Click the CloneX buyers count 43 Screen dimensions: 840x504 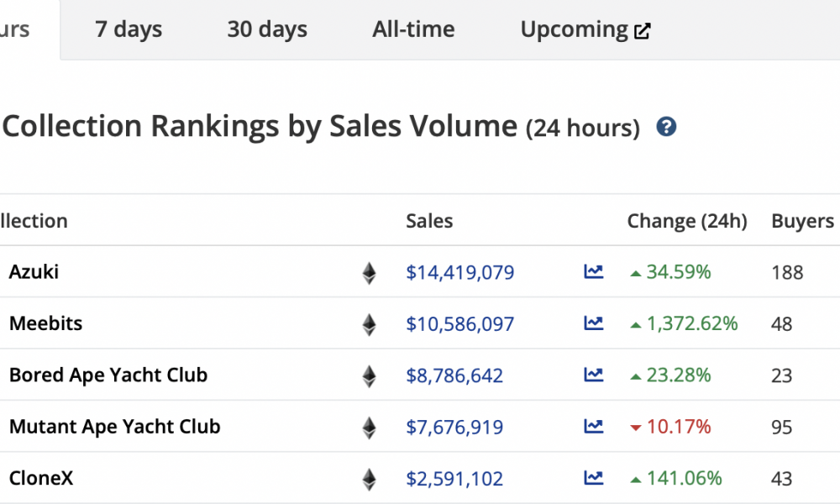tap(781, 479)
